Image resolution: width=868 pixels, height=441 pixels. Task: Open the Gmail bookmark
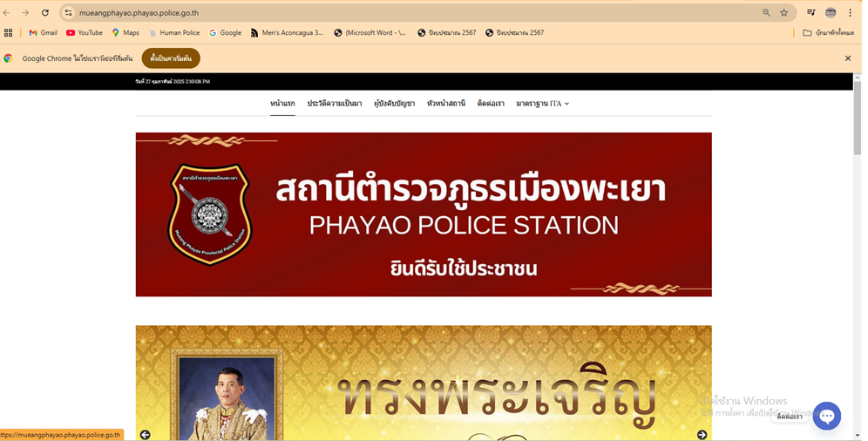[x=44, y=32]
